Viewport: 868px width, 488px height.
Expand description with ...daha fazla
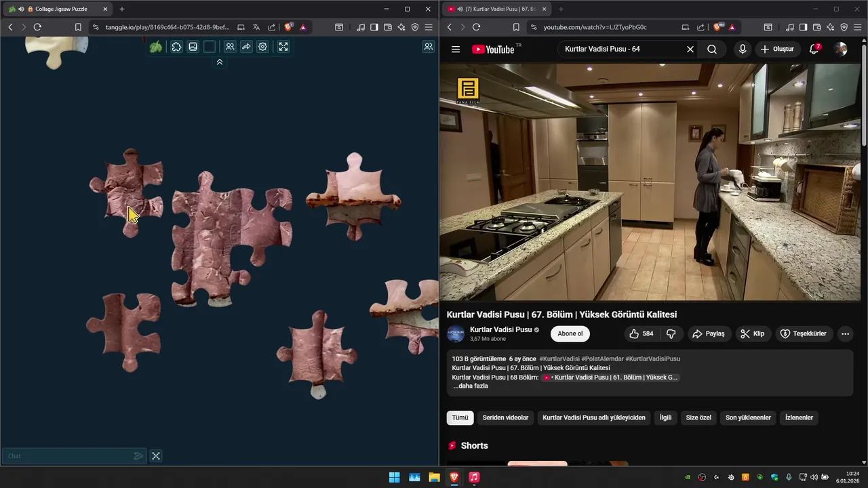point(471,386)
